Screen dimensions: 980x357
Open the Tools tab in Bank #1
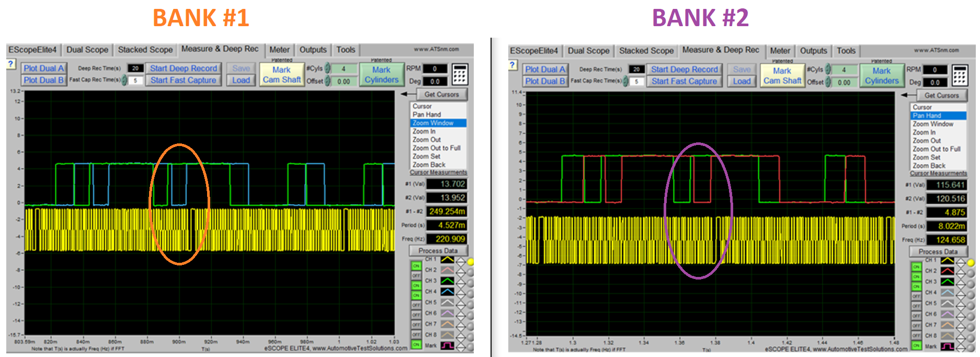click(346, 50)
